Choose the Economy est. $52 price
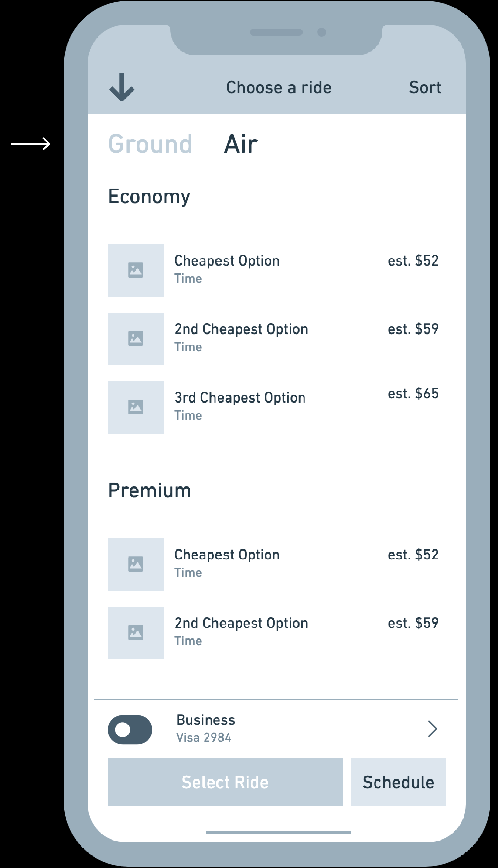The image size is (498, 868). click(413, 261)
